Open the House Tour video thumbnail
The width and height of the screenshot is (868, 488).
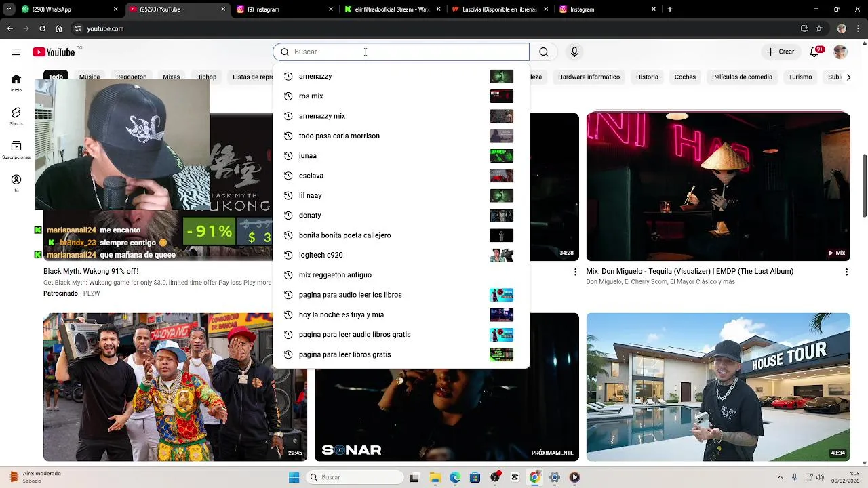click(x=718, y=387)
